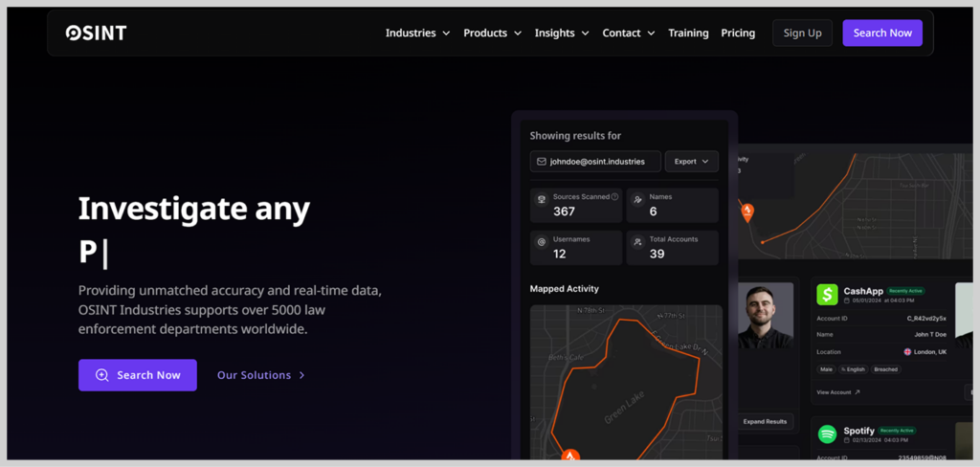The height and width of the screenshot is (467, 980).
Task: Click the Usernames at-sign icon
Action: [x=542, y=243]
